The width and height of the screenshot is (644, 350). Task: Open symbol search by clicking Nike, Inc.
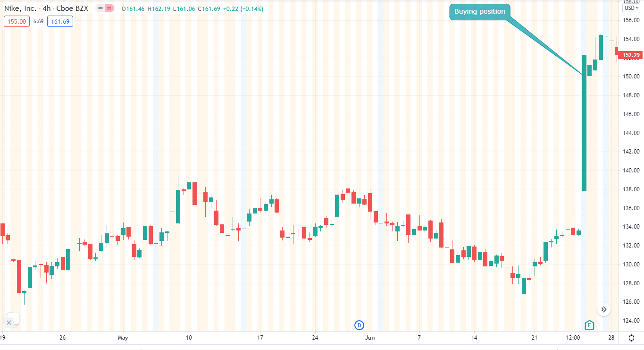(x=20, y=8)
